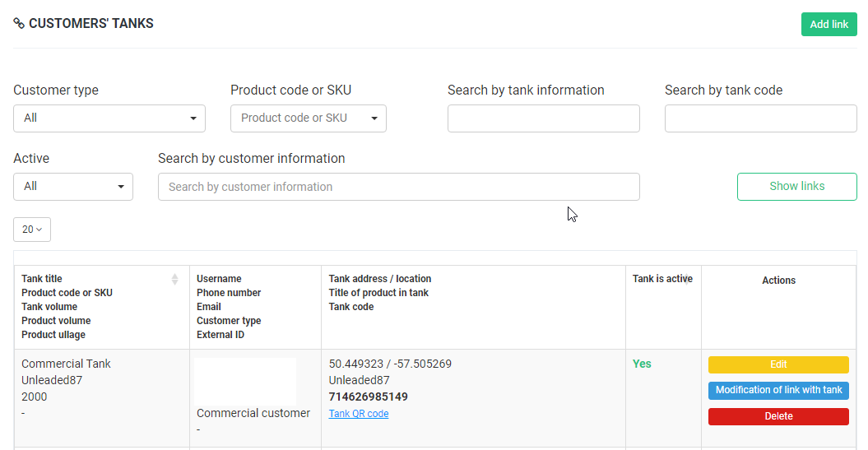The height and width of the screenshot is (450, 868).
Task: Click the chain link icon beside Customers' Tanks
Action: point(19,24)
